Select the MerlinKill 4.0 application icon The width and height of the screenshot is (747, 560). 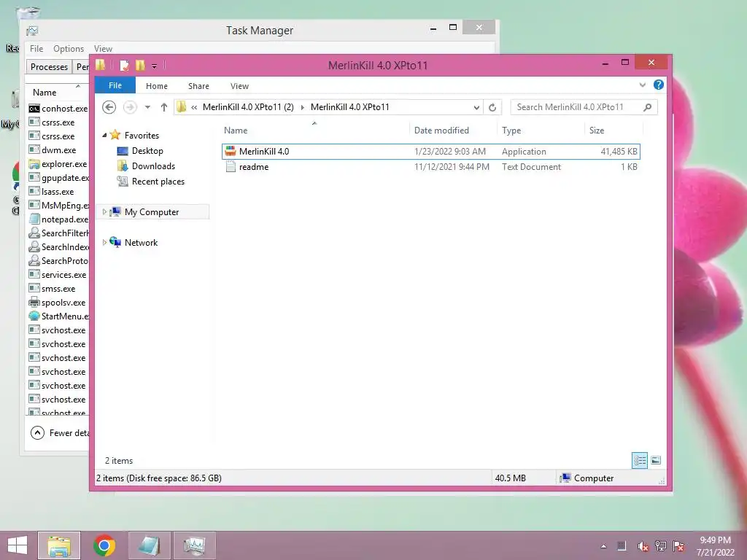[x=231, y=152]
